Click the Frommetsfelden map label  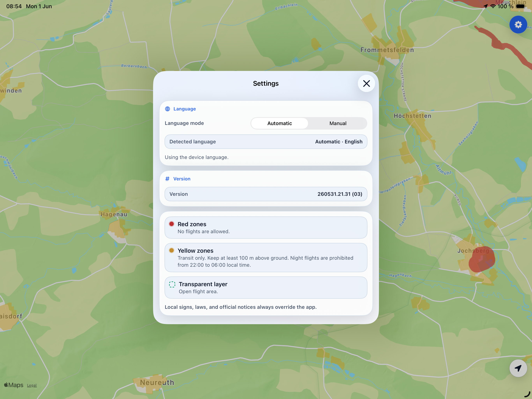click(387, 50)
